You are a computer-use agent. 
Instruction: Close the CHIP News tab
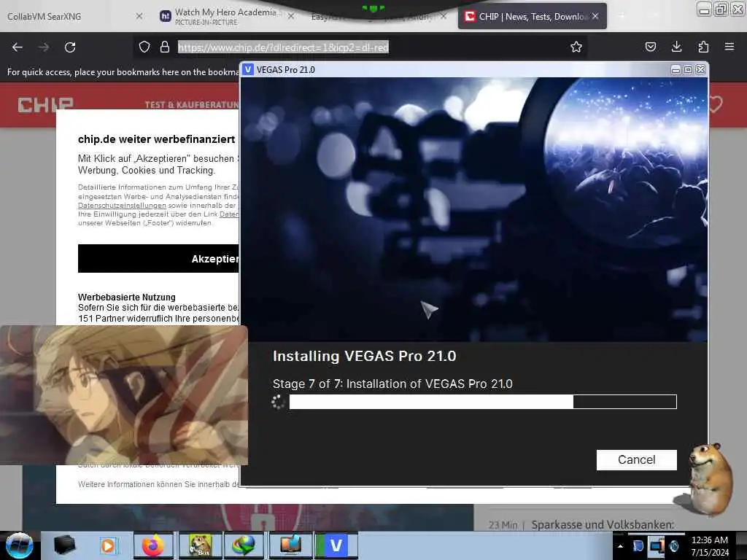595,16
